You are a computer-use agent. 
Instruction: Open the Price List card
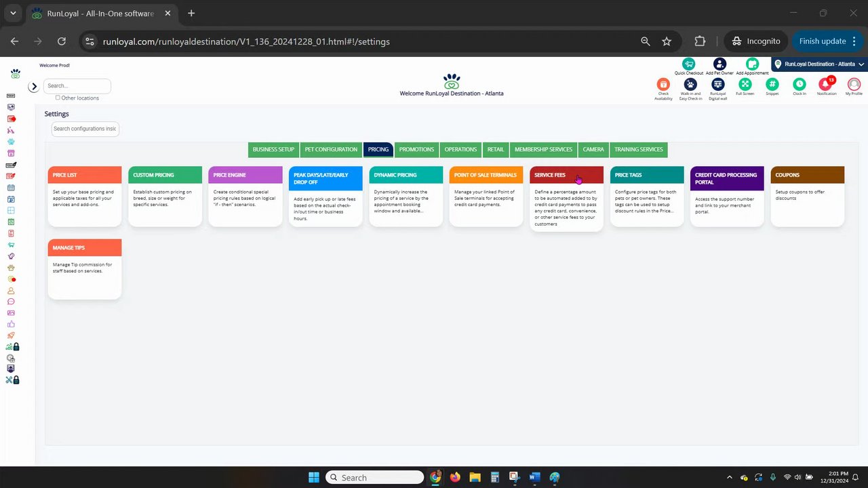85,196
